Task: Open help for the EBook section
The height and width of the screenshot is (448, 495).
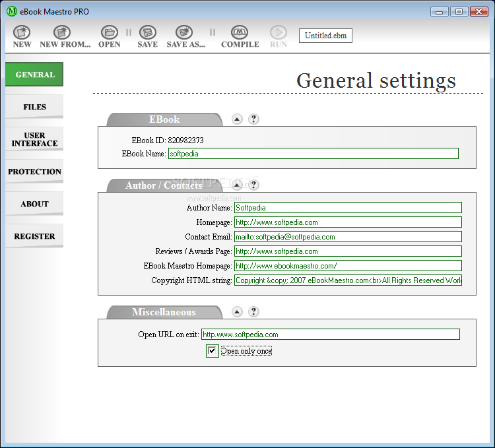Action: pyautogui.click(x=253, y=119)
